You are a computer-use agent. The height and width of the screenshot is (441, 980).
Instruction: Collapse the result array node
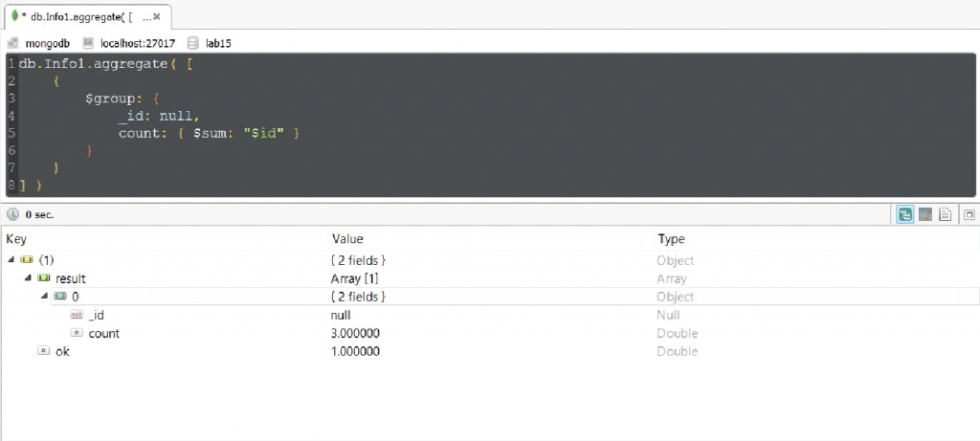pos(28,278)
